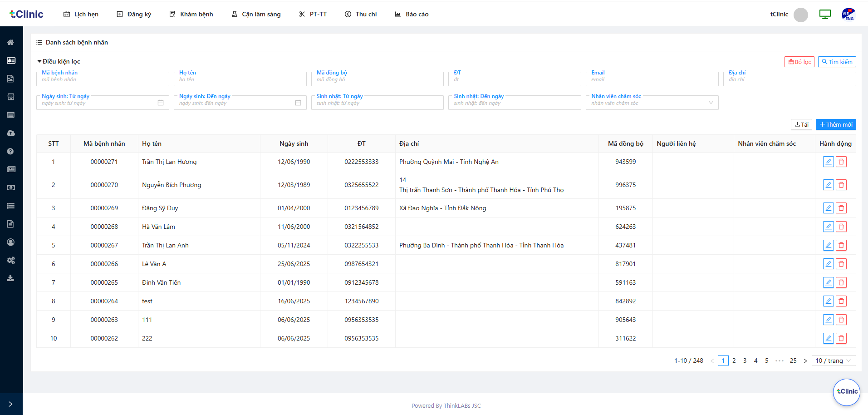Click the Email filter field

[652, 79]
